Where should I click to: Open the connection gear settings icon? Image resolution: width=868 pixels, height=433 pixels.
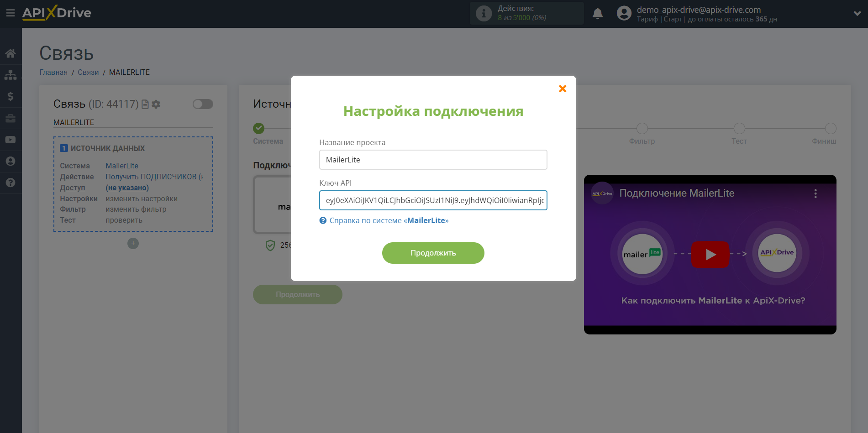[x=156, y=104]
